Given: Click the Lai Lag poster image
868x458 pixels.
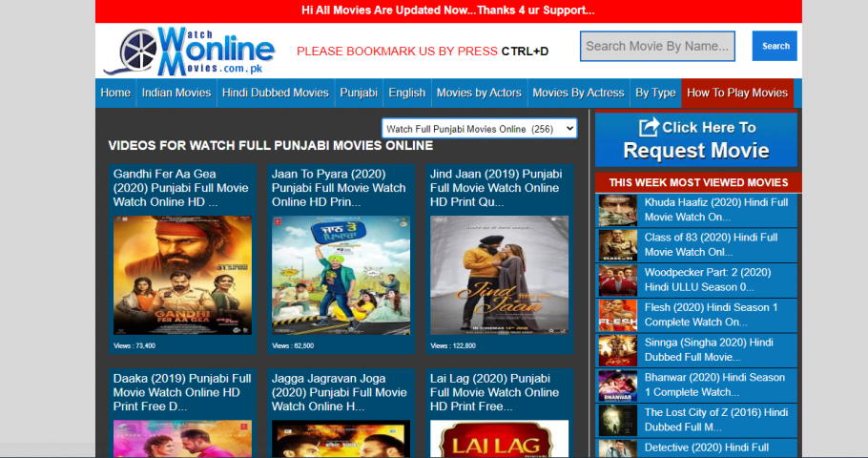Looking at the screenshot, I should click(499, 439).
